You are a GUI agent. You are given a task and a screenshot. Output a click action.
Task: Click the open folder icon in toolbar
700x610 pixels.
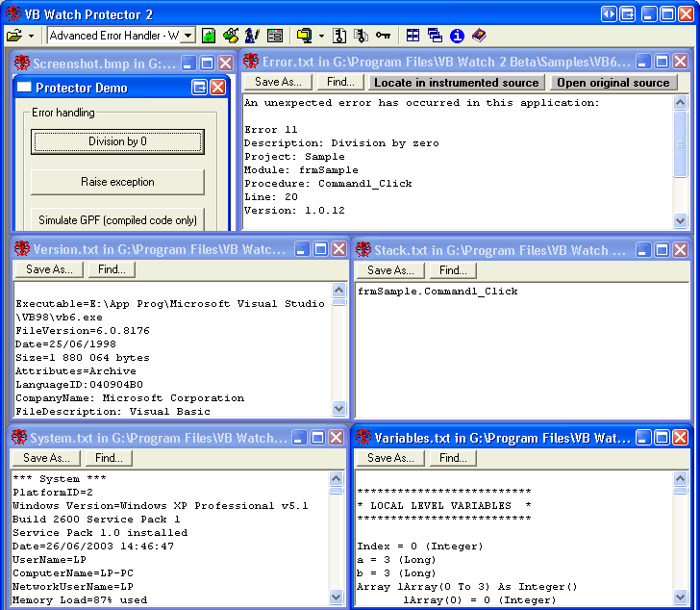(x=13, y=36)
